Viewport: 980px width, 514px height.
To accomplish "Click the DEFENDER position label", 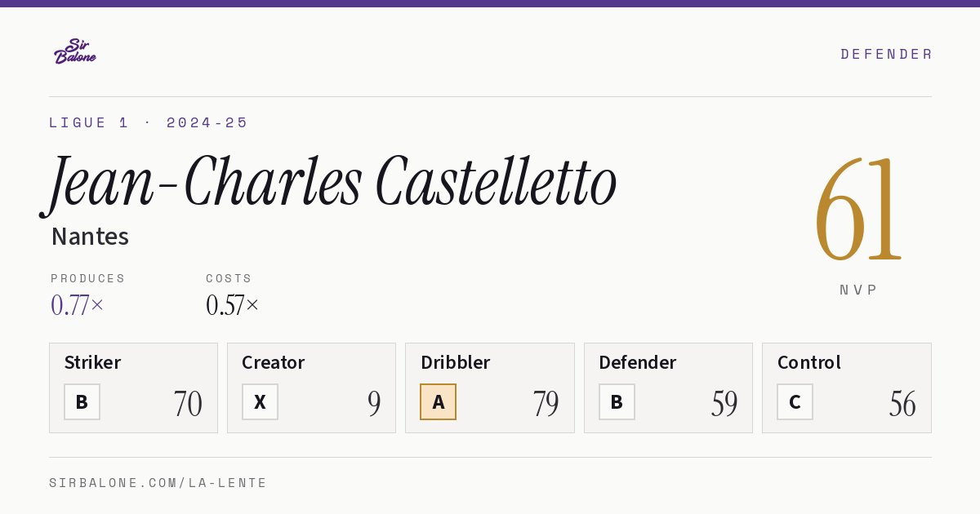I will coord(886,54).
